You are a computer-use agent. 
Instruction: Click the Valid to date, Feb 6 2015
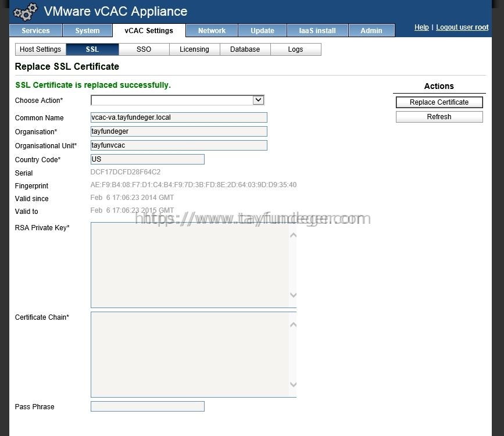point(132,210)
